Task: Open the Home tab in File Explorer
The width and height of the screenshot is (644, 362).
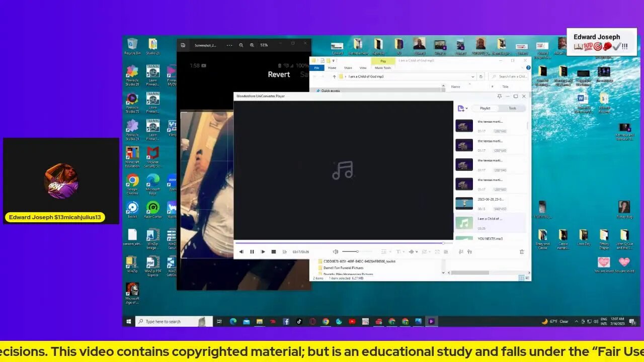Action: pos(332,68)
